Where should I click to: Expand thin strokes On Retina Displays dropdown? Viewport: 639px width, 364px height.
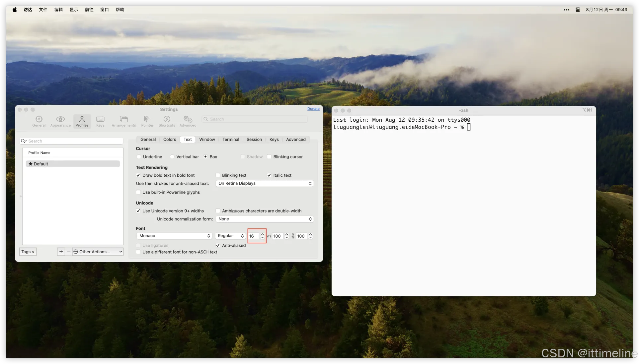265,183
